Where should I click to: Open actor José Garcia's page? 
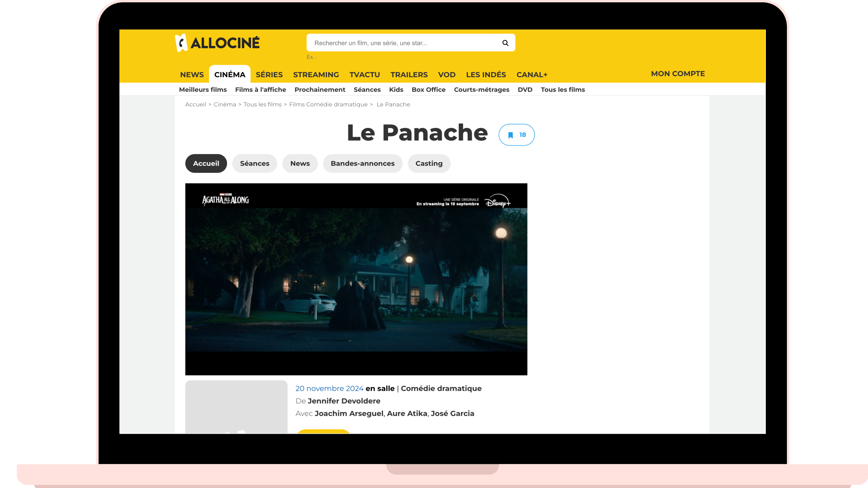(x=452, y=413)
